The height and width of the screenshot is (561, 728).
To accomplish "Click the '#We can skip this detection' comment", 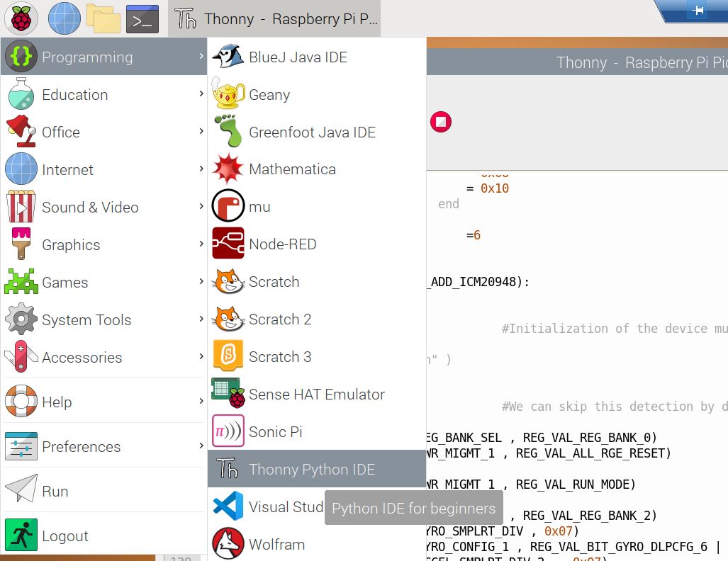I will point(615,407).
